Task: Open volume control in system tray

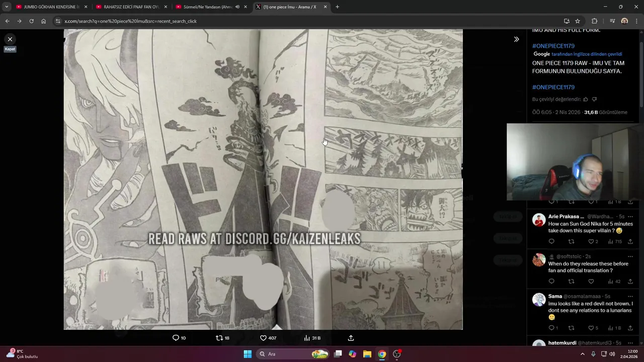Action: click(612, 354)
